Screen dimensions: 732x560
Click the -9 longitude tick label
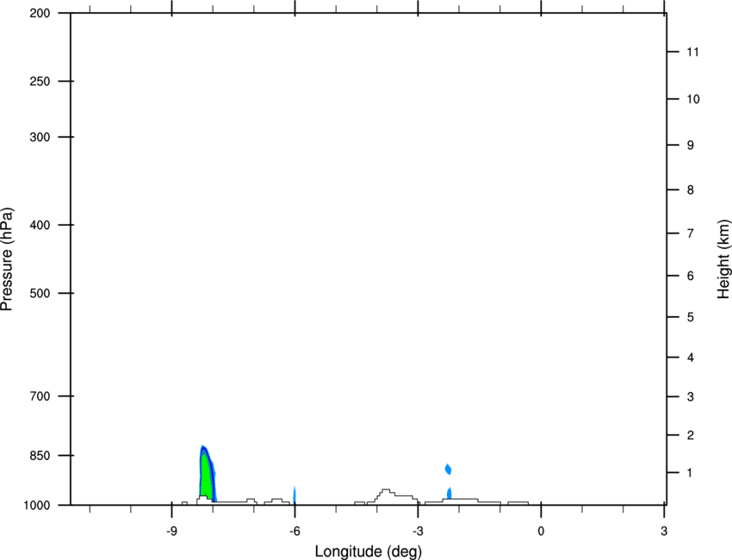point(171,531)
